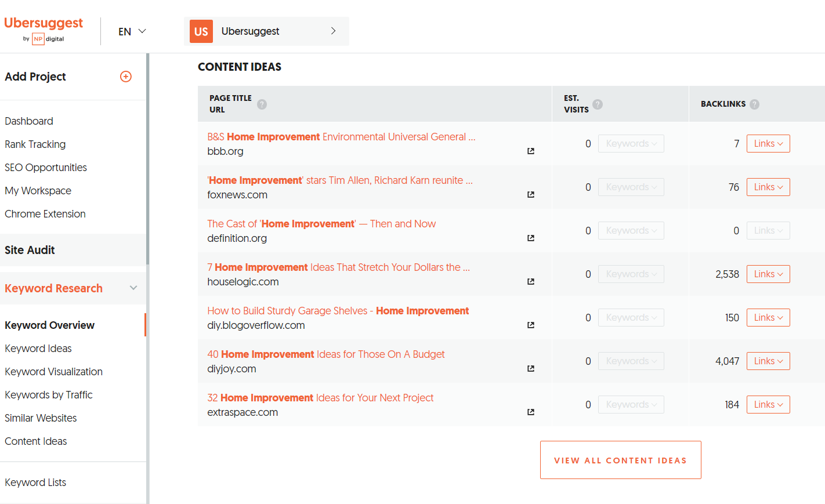This screenshot has width=825, height=504.
Task: Open 32 Home Improvement Ideas link
Action: 320,398
